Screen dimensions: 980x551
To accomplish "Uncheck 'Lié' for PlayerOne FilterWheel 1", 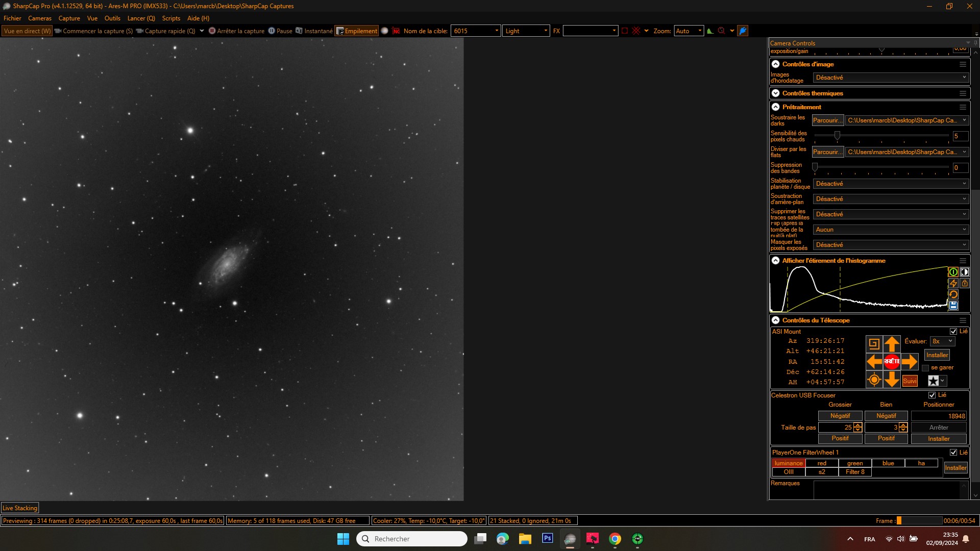I will [x=953, y=453].
